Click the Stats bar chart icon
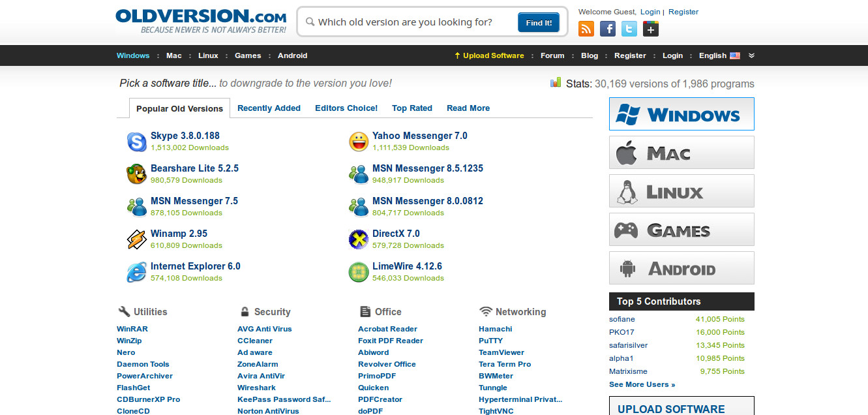This screenshot has width=868, height=415. (x=556, y=82)
